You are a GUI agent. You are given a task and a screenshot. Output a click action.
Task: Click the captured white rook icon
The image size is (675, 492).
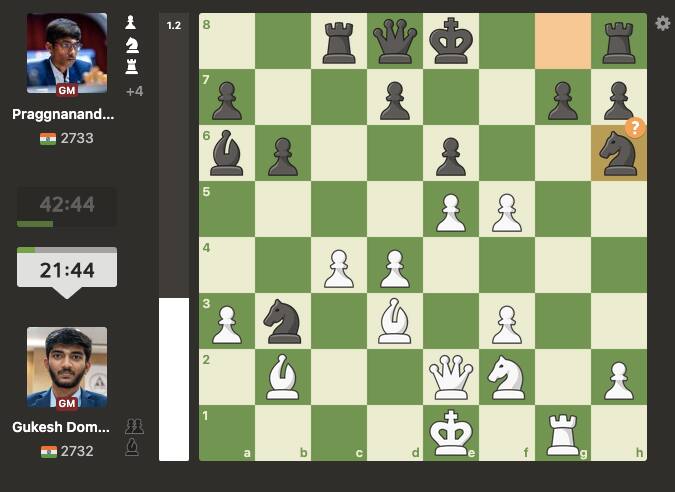(x=132, y=67)
